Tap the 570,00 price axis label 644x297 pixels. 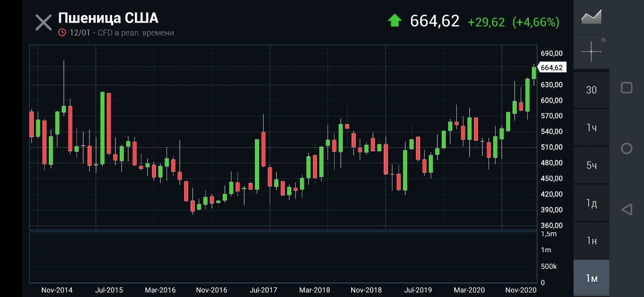[552, 116]
